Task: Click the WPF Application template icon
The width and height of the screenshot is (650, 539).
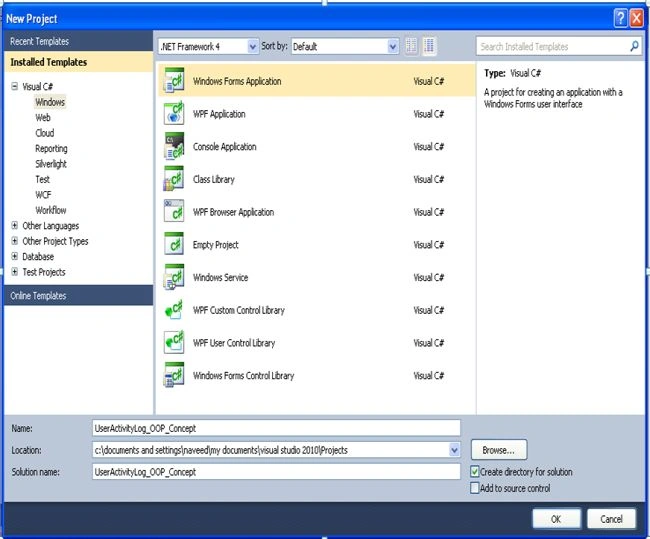Action: coord(174,113)
